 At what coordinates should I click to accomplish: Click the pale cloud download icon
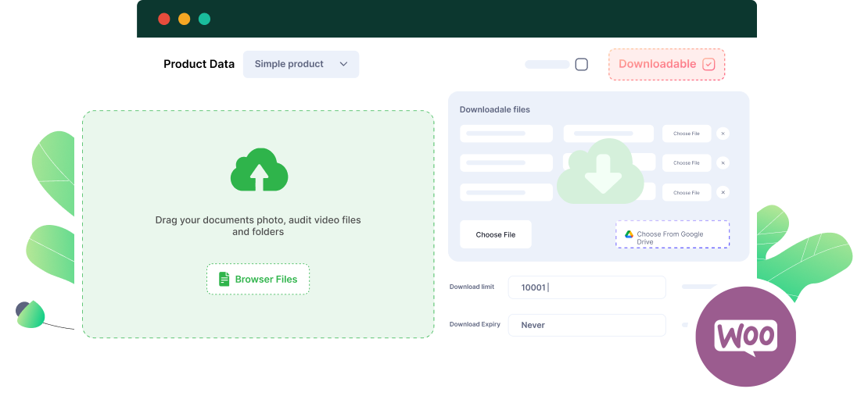[600, 171]
